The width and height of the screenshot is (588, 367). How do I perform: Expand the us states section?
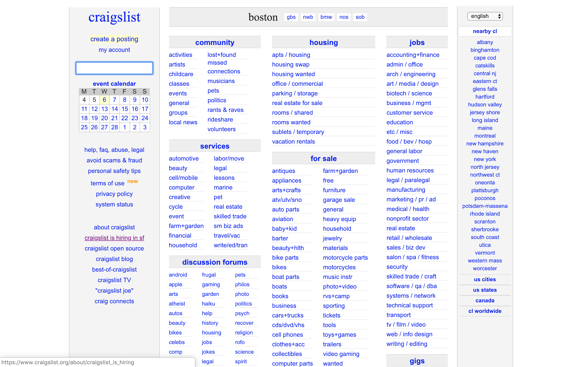click(484, 290)
